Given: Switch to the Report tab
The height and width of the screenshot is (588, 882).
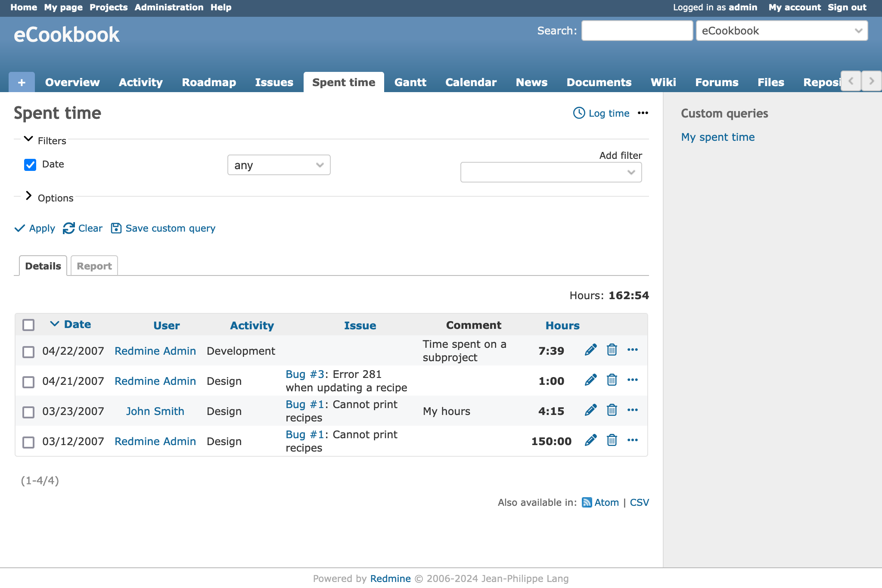Looking at the screenshot, I should pos(94,266).
